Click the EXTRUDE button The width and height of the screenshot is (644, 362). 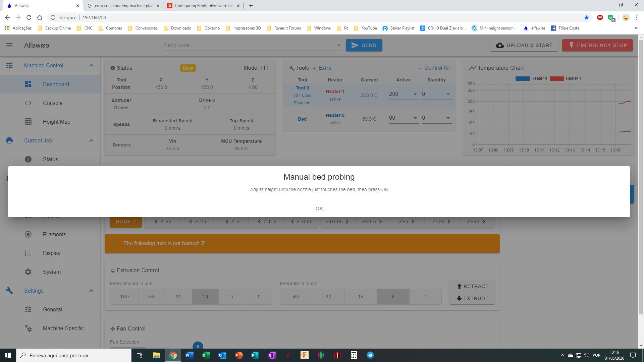tap(472, 298)
